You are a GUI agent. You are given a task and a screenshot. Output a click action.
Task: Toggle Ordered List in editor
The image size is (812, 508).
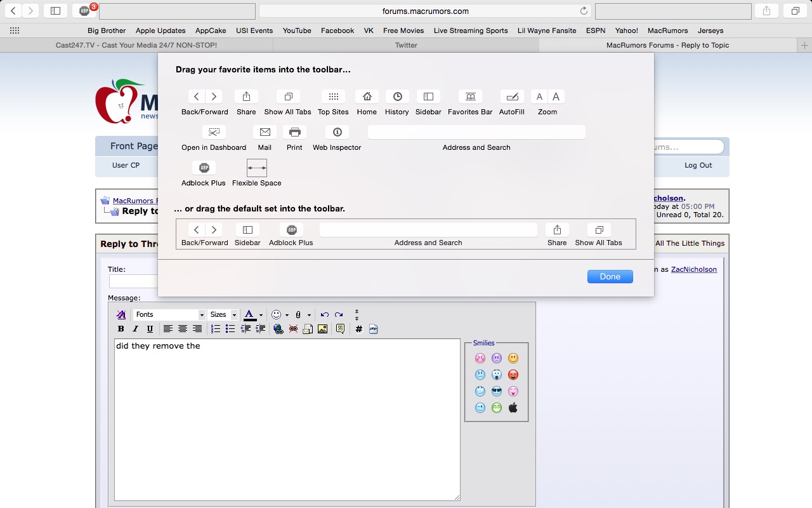pos(216,329)
